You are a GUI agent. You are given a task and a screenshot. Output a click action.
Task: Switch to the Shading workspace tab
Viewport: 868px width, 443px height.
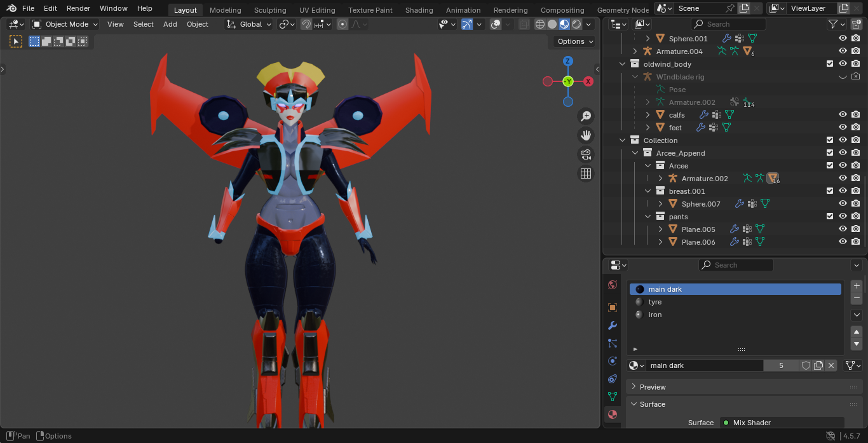click(x=419, y=10)
